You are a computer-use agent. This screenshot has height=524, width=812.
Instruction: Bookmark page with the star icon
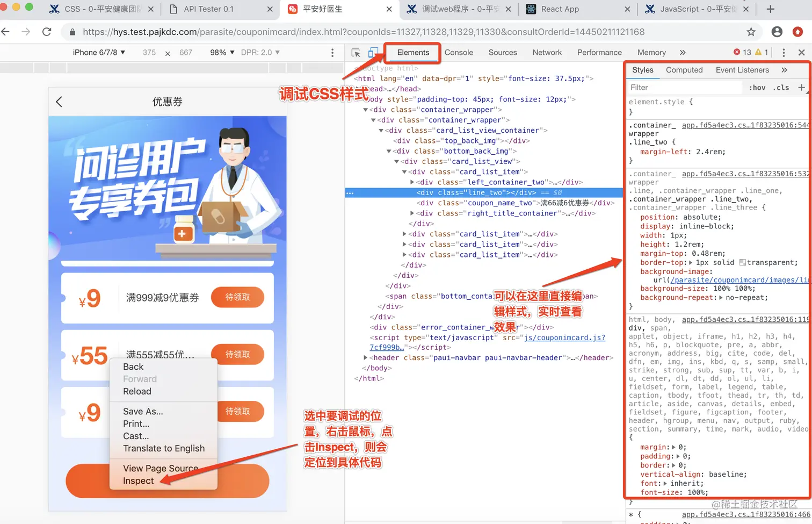(751, 32)
